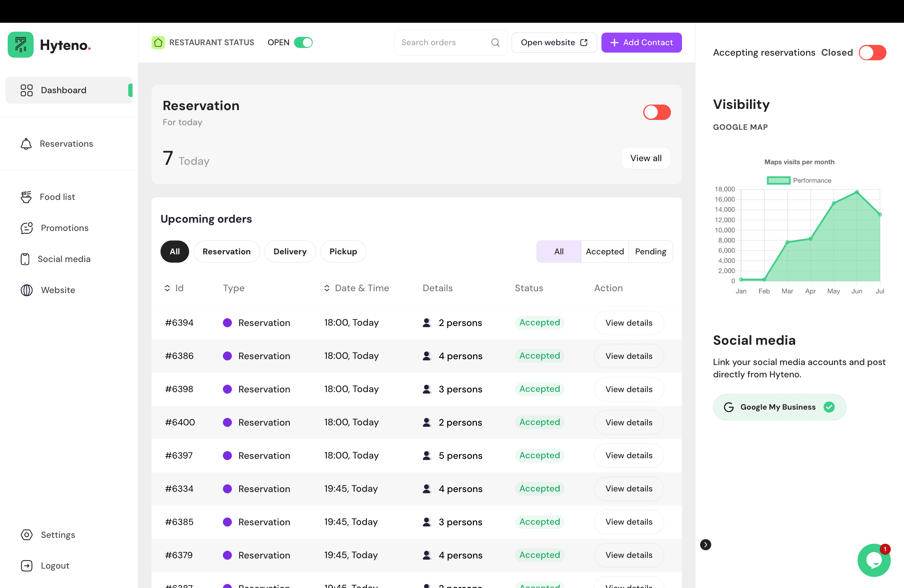Click the Food list bowl icon
This screenshot has height=588, width=904.
click(x=26, y=197)
